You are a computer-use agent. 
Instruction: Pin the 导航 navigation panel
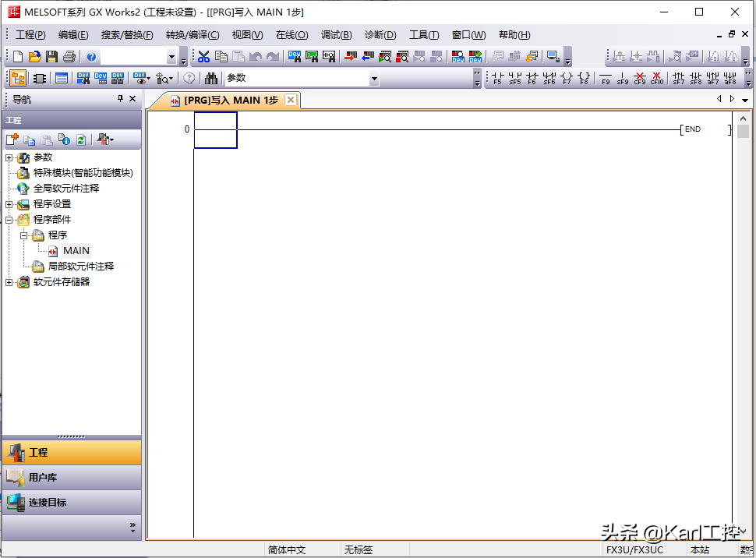coord(120,99)
